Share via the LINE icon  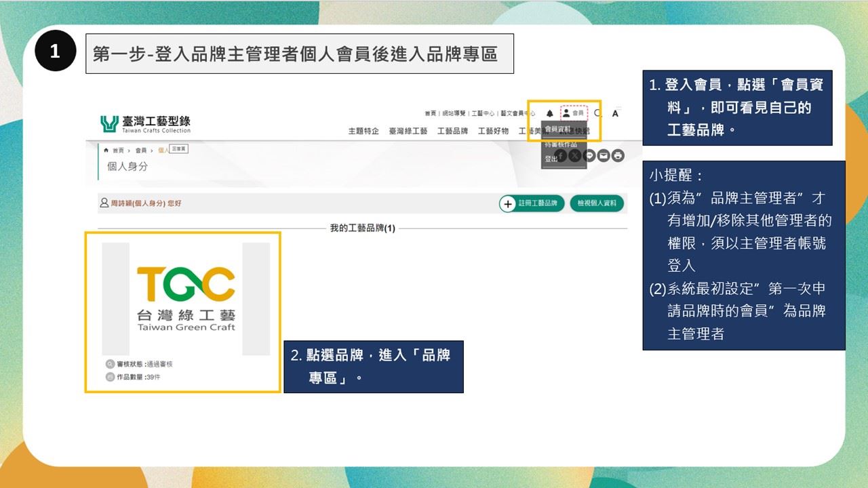589,156
